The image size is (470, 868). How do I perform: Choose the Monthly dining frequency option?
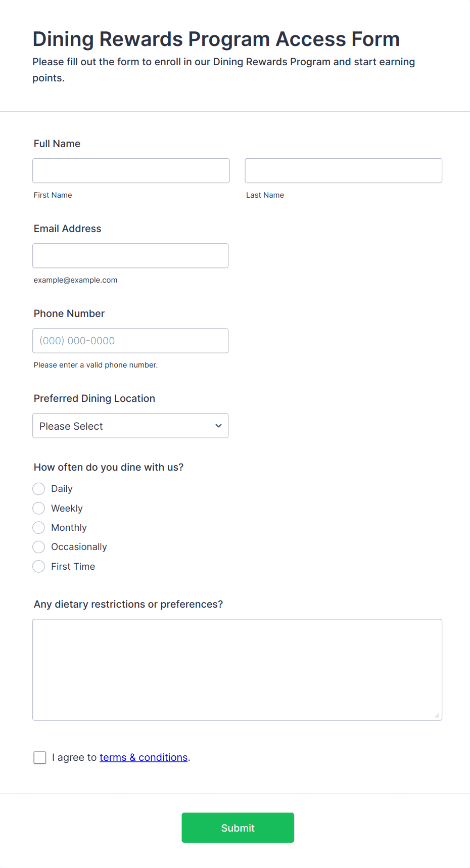pyautogui.click(x=39, y=528)
